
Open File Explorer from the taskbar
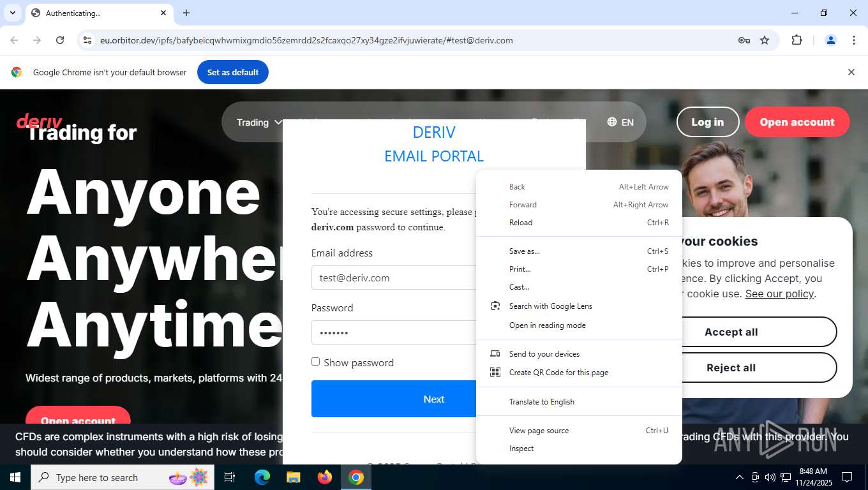(293, 477)
